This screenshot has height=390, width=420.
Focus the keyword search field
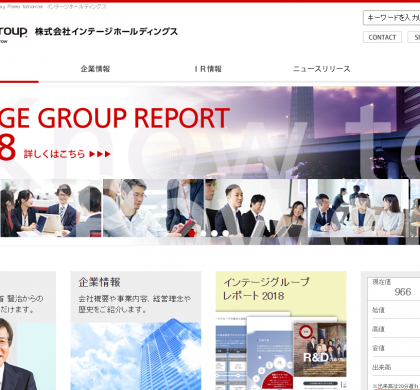[x=392, y=18]
